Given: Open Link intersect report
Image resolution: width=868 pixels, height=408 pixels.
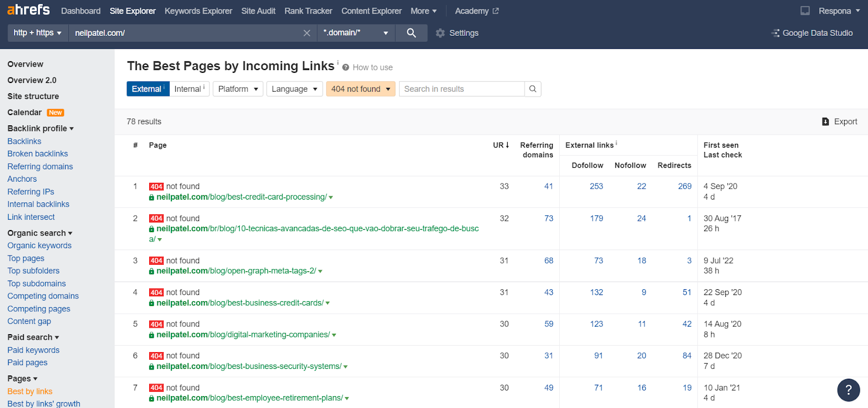Looking at the screenshot, I should (31, 217).
